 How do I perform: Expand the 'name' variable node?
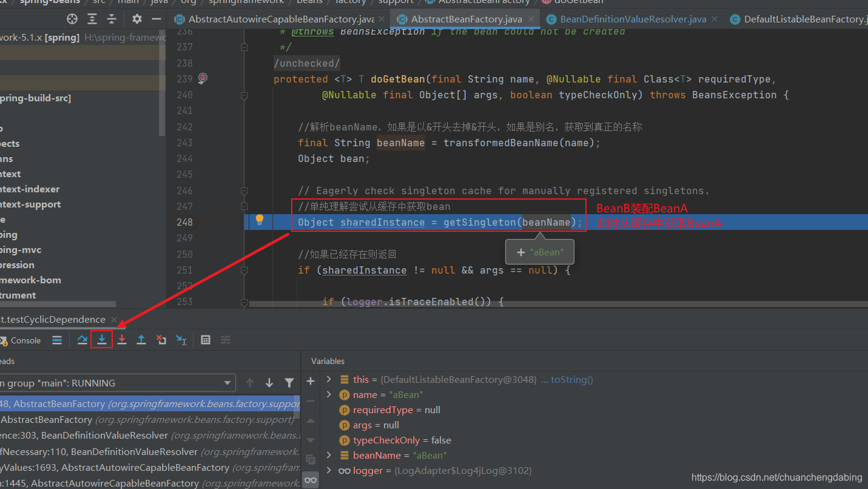click(329, 394)
